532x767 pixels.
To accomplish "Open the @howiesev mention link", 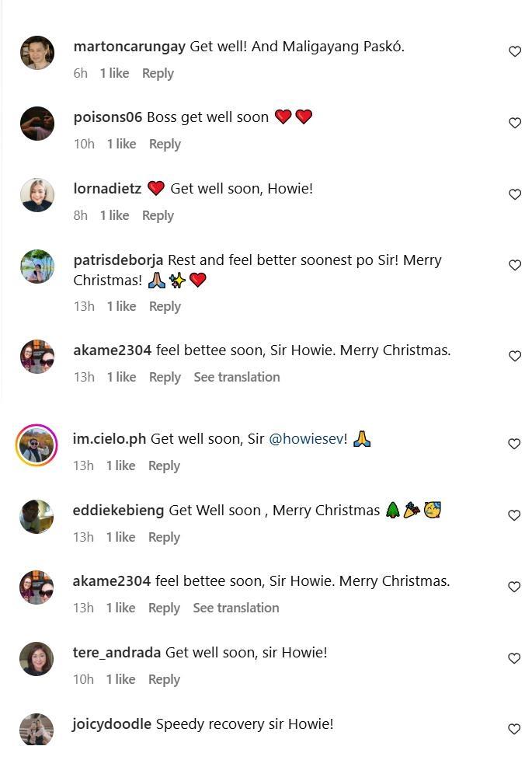I will click(x=307, y=439).
